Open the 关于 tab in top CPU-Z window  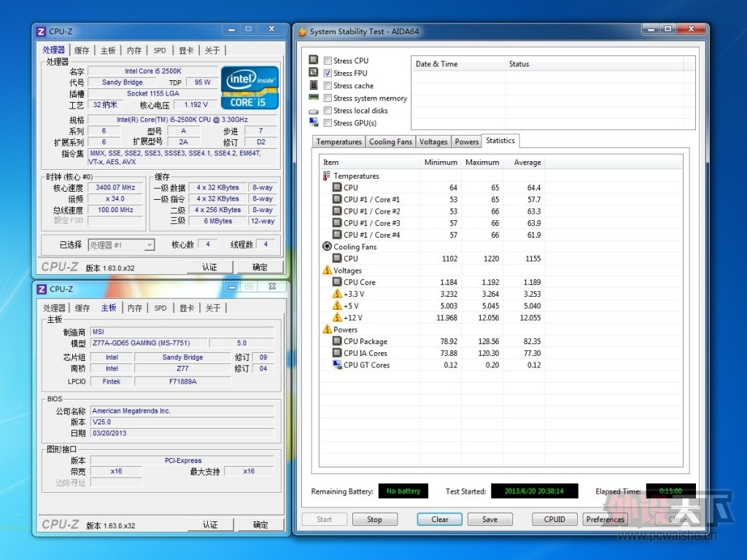pos(212,50)
